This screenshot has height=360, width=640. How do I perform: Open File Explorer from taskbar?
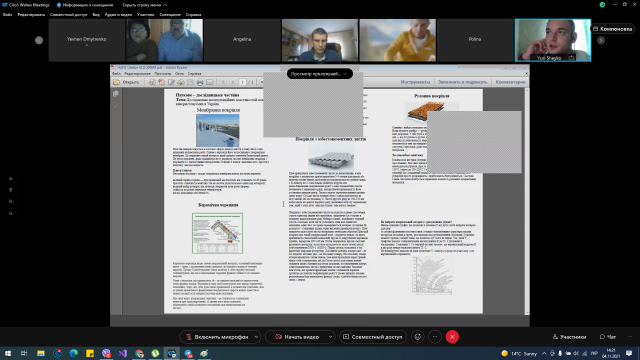[41, 353]
